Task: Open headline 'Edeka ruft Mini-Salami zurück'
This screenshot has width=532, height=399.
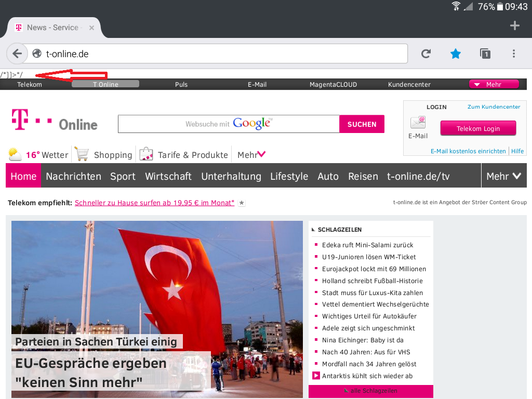Action: coord(367,245)
